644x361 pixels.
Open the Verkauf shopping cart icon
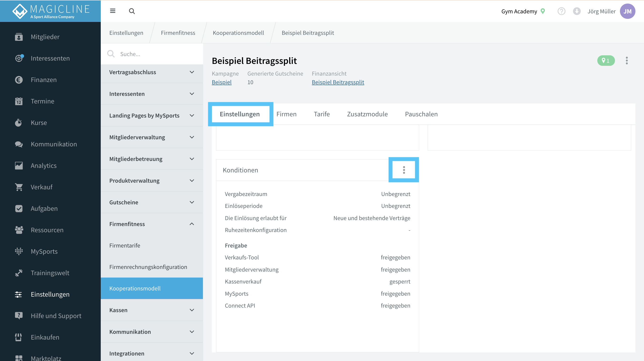pyautogui.click(x=19, y=187)
